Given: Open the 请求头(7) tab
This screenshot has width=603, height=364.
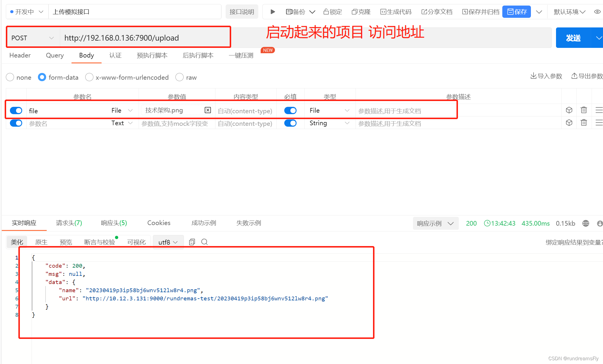Looking at the screenshot, I should tap(69, 223).
